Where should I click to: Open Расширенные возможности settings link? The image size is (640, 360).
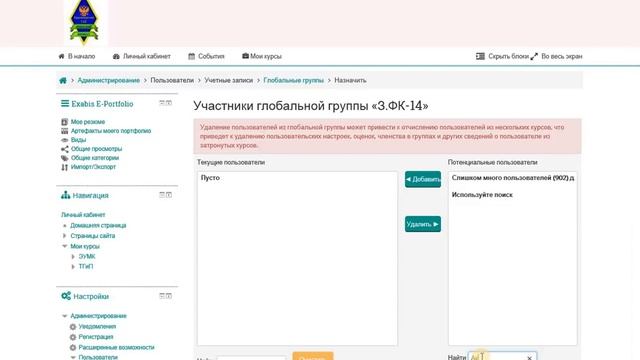click(116, 347)
